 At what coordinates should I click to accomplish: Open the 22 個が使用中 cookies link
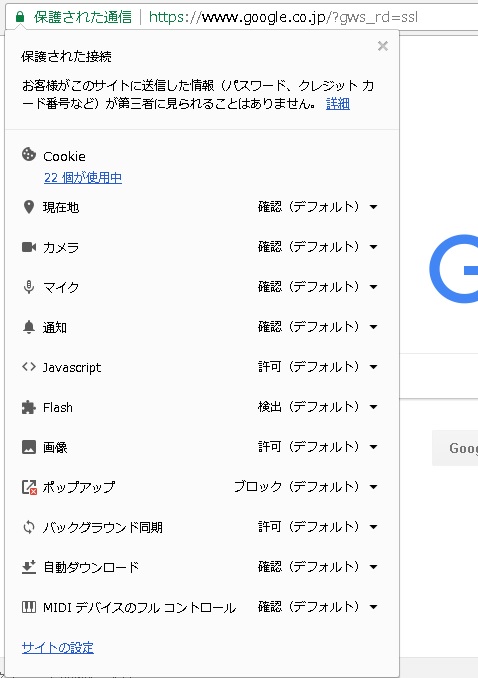click(83, 178)
